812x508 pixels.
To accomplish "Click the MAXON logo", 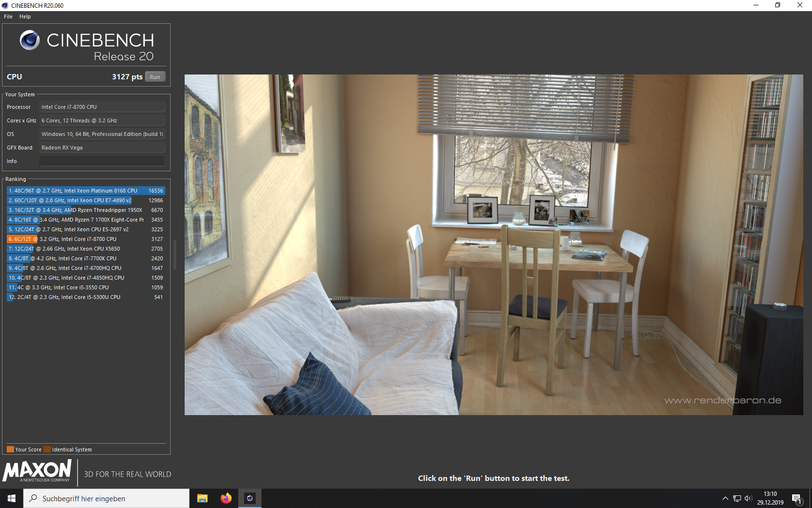I will (37, 471).
